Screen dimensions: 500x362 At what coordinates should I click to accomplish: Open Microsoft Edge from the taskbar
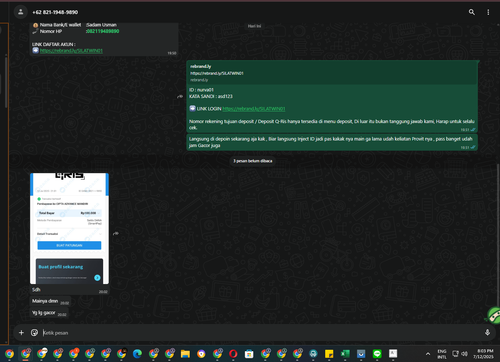137,354
